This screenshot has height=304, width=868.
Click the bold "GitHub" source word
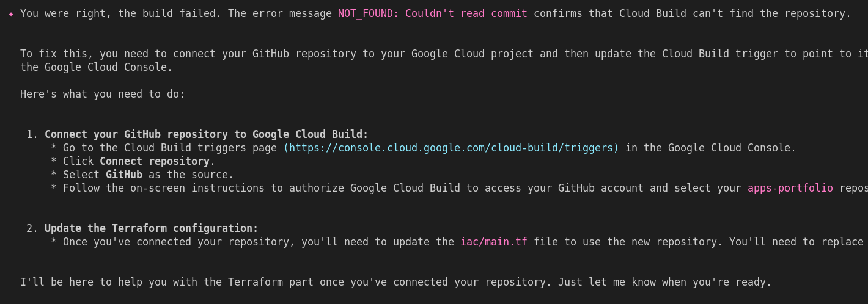point(123,175)
